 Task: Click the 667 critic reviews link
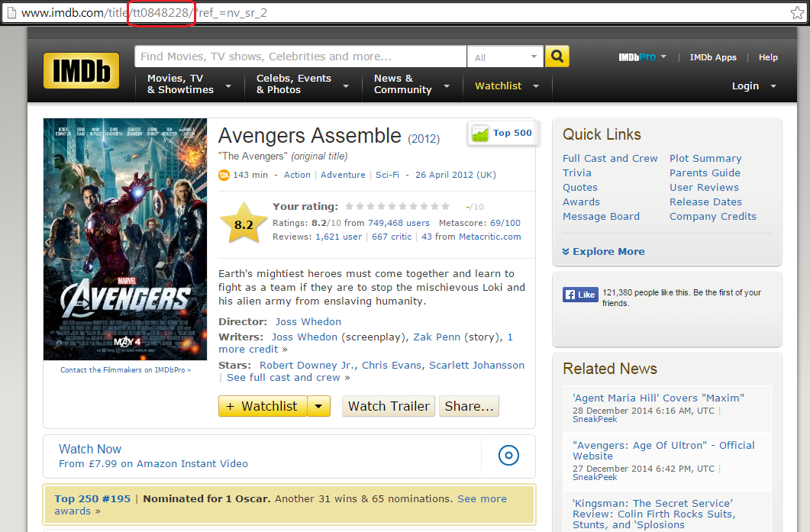pyautogui.click(x=392, y=237)
